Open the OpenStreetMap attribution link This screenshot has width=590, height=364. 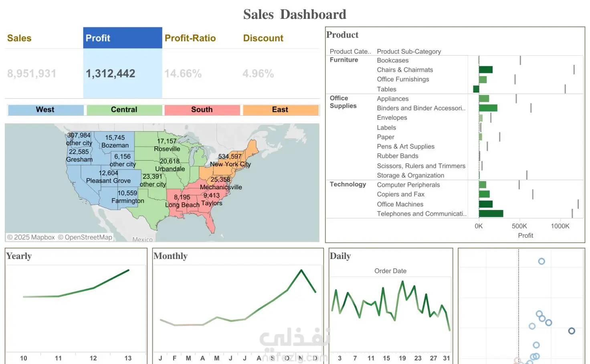pyautogui.click(x=85, y=237)
